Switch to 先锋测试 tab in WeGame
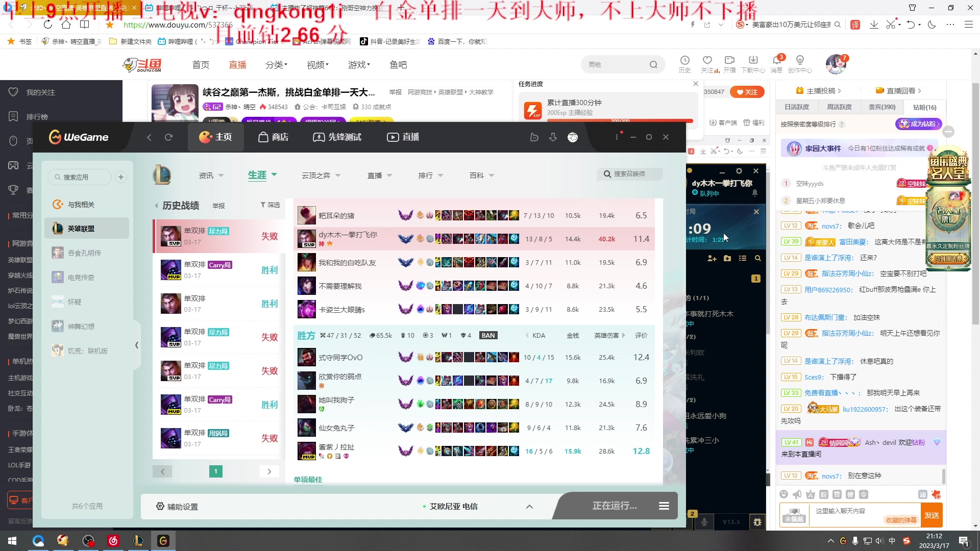The image size is (980, 551). click(x=337, y=137)
